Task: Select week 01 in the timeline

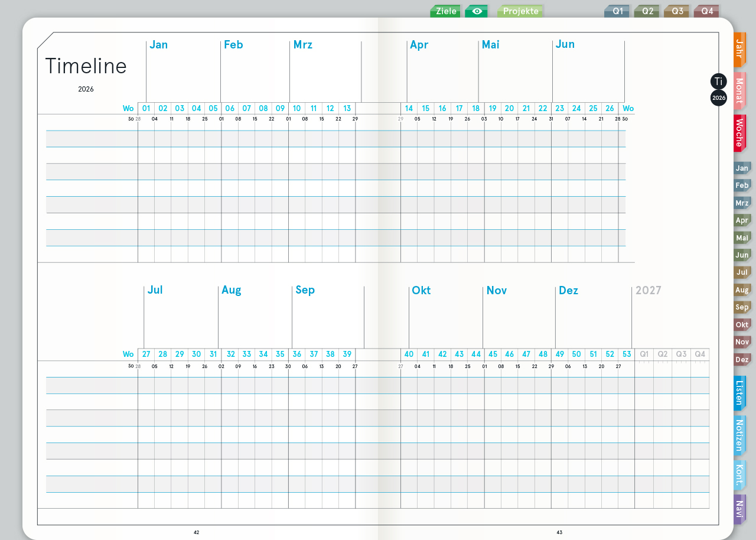Action: click(146, 108)
